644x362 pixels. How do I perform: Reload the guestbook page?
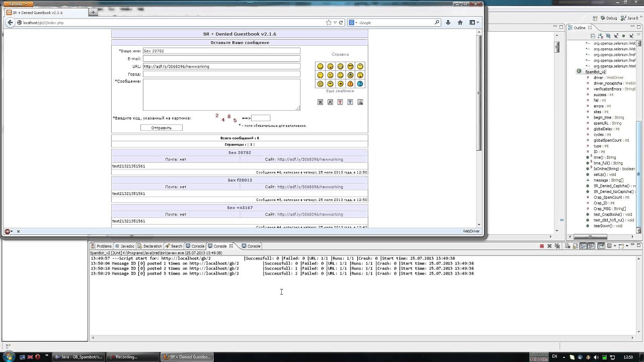coord(341,23)
